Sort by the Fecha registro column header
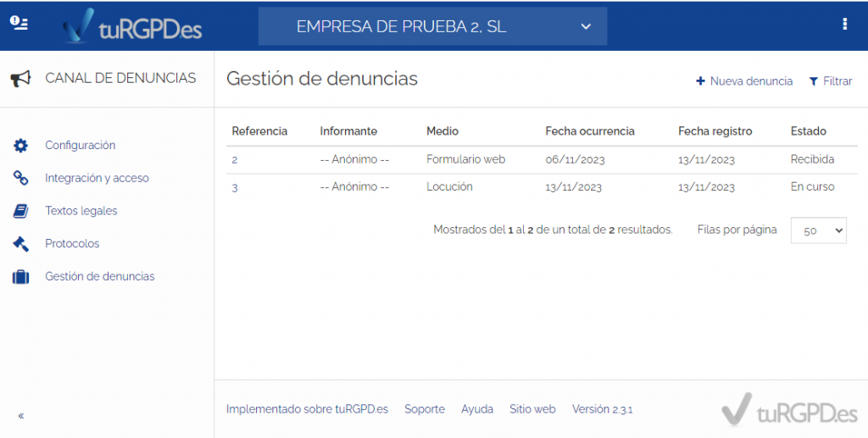 coord(715,131)
